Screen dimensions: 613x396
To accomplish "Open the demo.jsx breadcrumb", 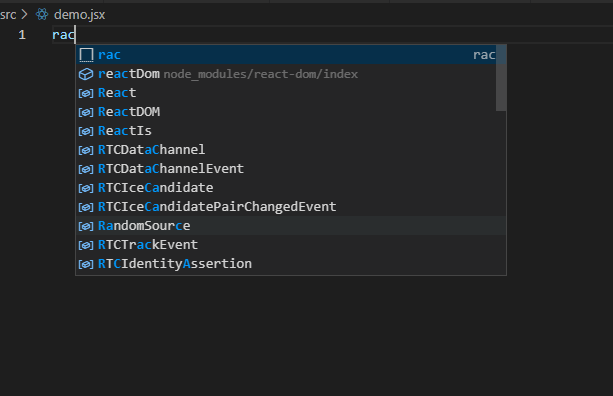I will [x=79, y=15].
